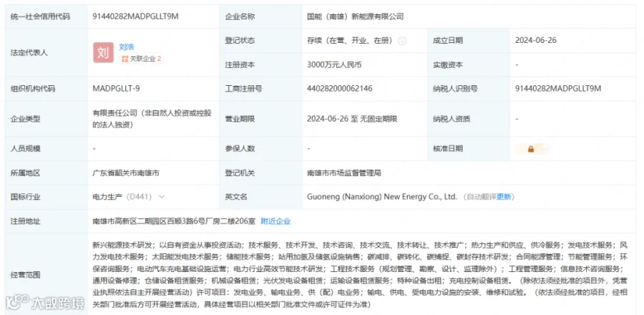Click the 国标行业 label cell
Screen dimensions: 644x315
47,197
